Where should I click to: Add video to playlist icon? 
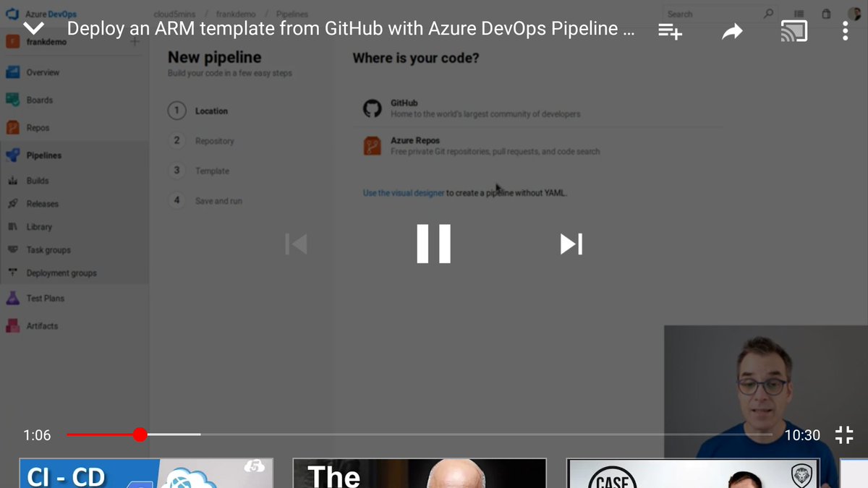coord(670,30)
